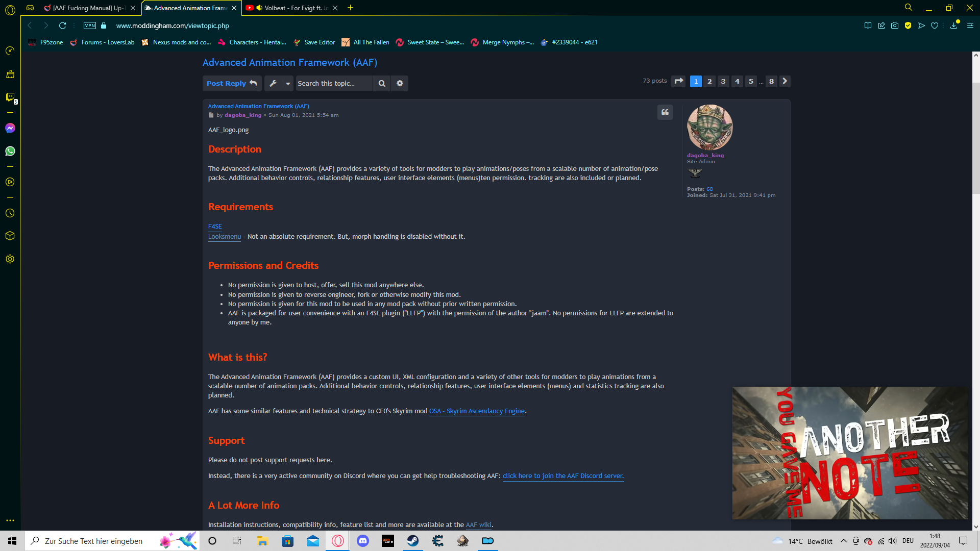Screen dimensions: 980x551
Task: Open the jump to page dropdown
Action: (x=678, y=81)
